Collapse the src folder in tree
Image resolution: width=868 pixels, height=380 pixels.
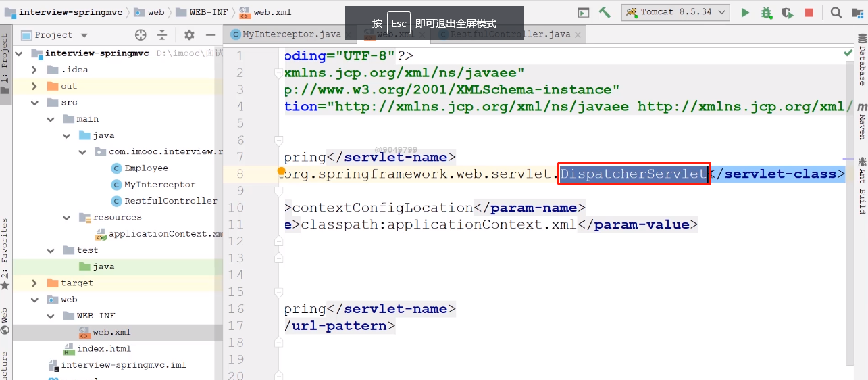35,103
